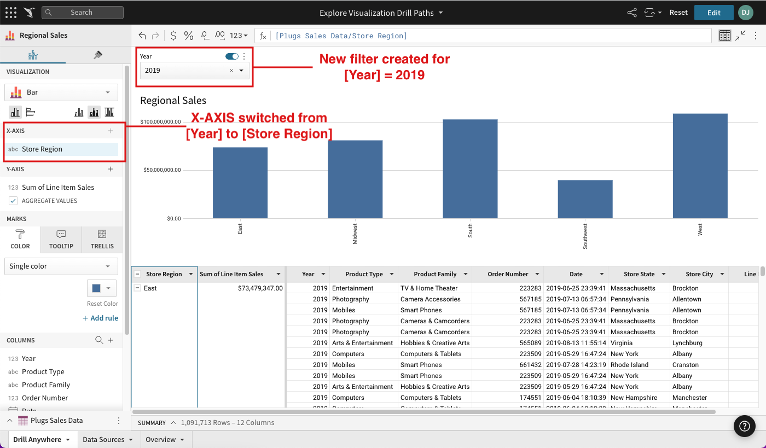Open the Year 2019 value dropdown

(241, 71)
